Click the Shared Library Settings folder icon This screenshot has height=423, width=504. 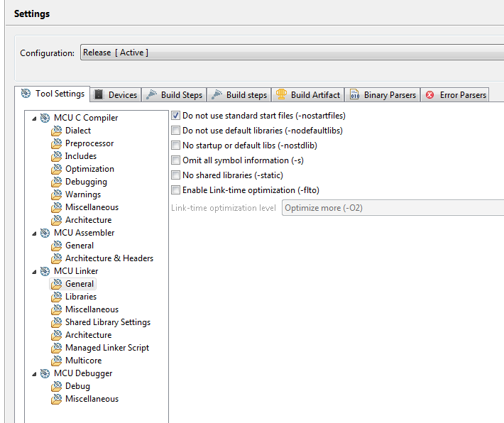pyautogui.click(x=57, y=322)
